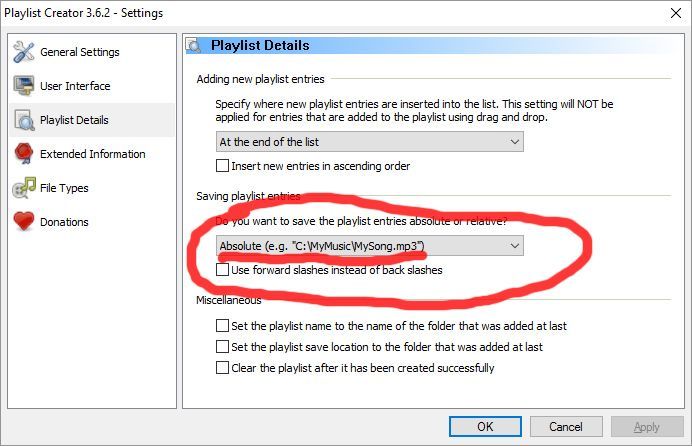Image resolution: width=692 pixels, height=446 pixels.
Task: Check Set playlist name to folder name
Action: point(223,326)
